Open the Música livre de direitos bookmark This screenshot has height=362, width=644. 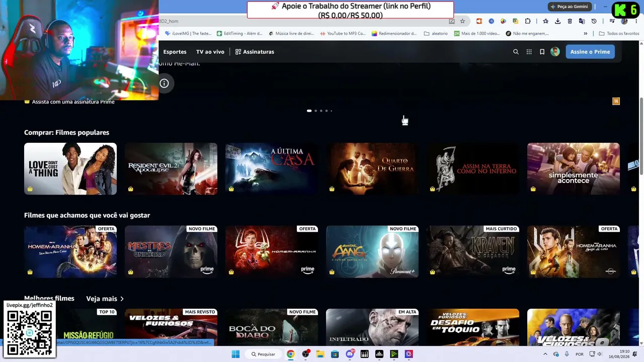(291, 34)
